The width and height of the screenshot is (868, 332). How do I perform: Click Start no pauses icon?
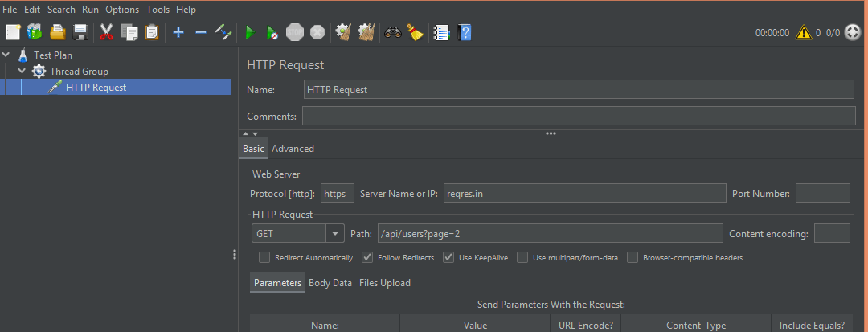tap(272, 33)
